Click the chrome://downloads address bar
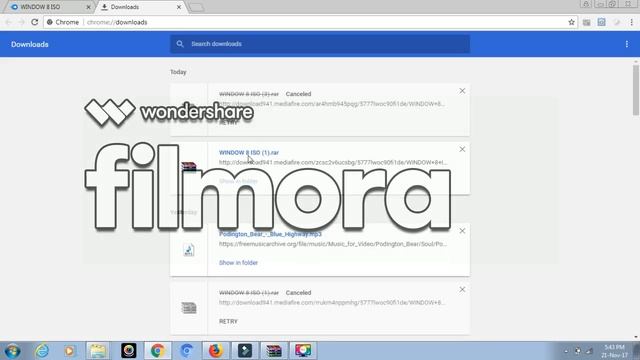640x360 pixels. click(310, 22)
